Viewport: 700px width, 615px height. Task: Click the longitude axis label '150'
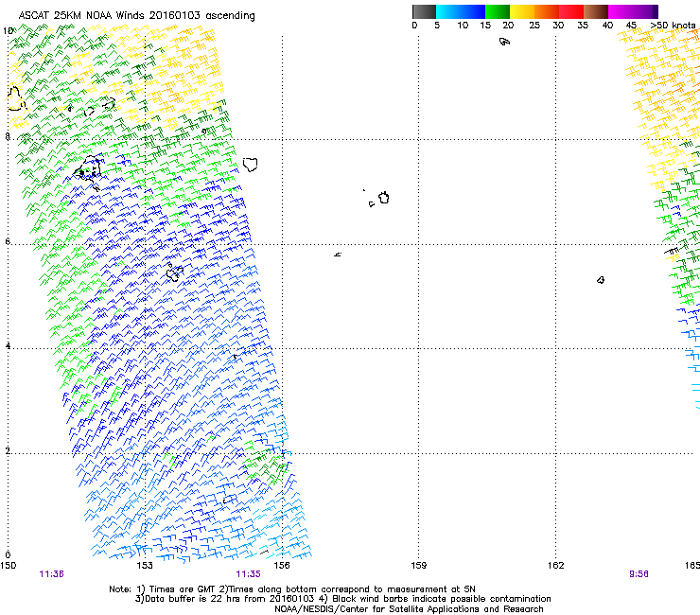[x=8, y=566]
